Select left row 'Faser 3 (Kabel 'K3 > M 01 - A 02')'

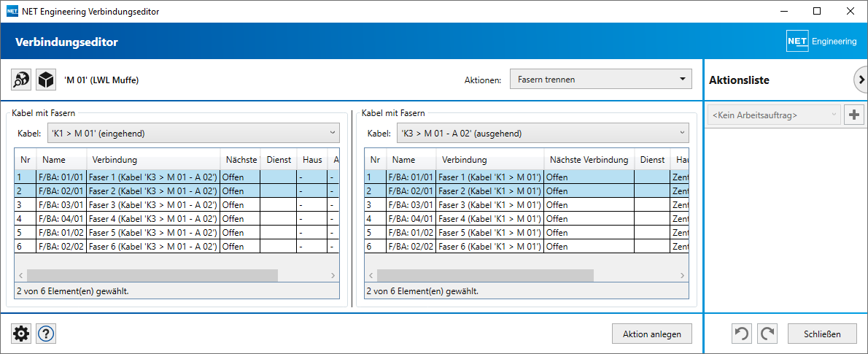pyautogui.click(x=176, y=204)
